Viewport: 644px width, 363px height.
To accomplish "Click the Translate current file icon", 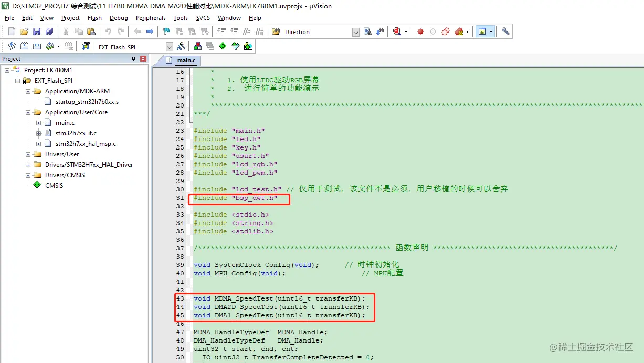I will tap(12, 46).
